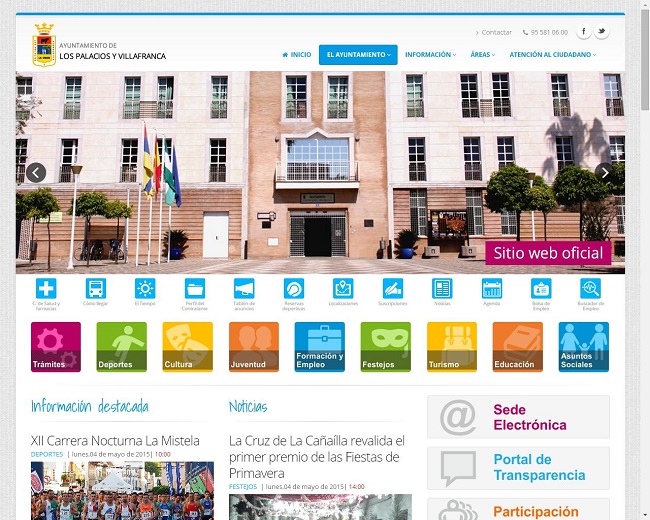650x520 pixels.
Task: Open the C. de Salud y farmacias icon
Action: pos(46,288)
